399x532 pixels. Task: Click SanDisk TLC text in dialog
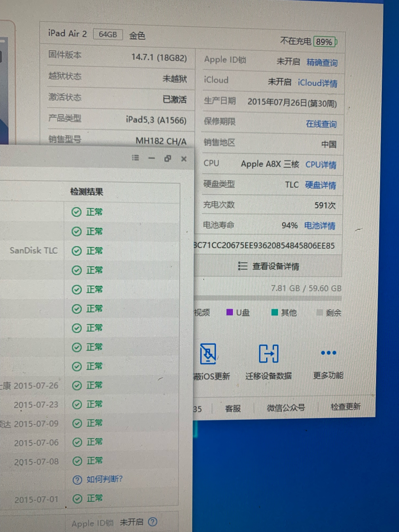[34, 250]
